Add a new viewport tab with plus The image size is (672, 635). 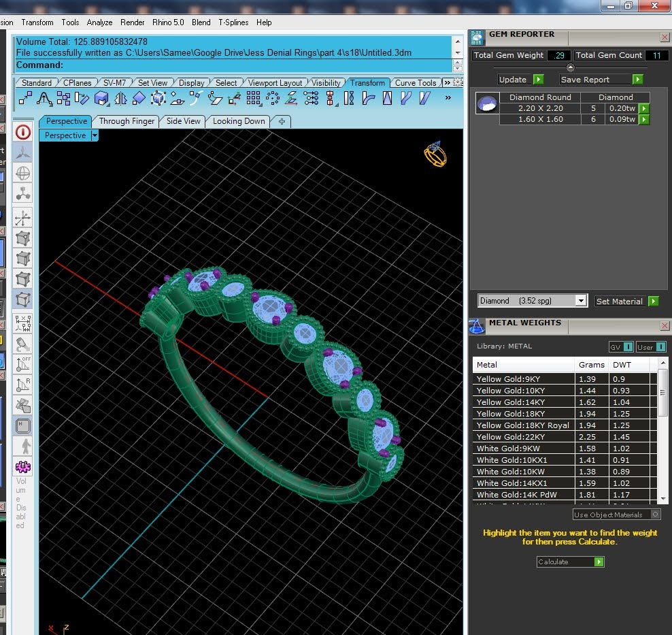click(282, 122)
